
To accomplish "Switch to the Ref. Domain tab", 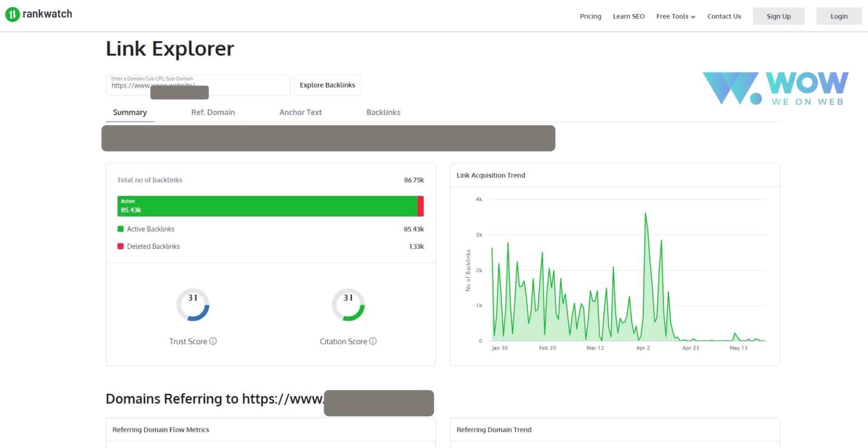I will [x=212, y=112].
